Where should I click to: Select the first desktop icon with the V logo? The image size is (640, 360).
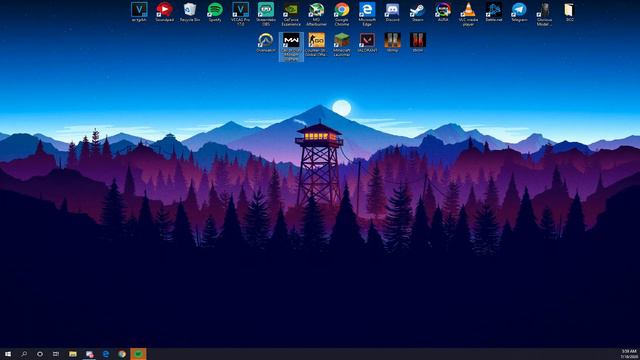(139, 12)
